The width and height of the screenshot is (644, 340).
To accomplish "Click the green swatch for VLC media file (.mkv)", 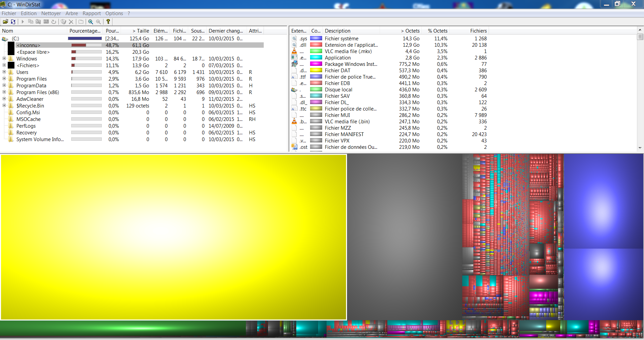I will coord(316,51).
